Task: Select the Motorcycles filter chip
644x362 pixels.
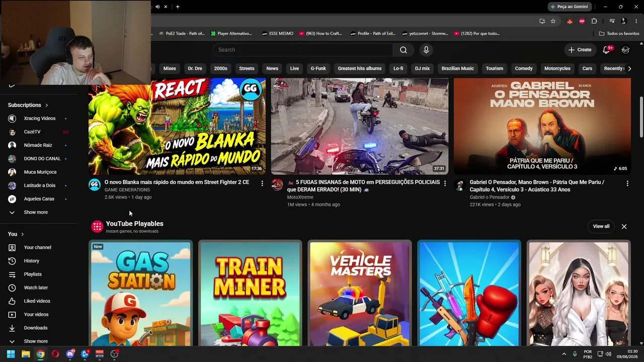Action: click(x=557, y=68)
